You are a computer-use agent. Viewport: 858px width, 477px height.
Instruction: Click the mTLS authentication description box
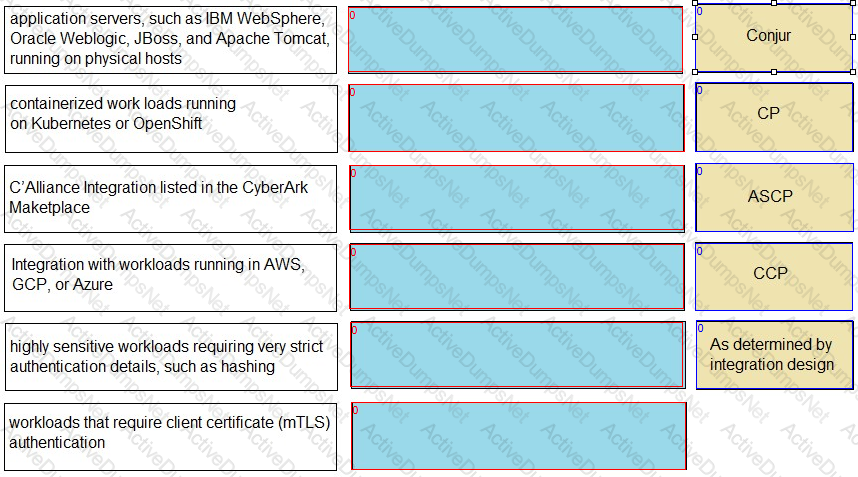170,437
